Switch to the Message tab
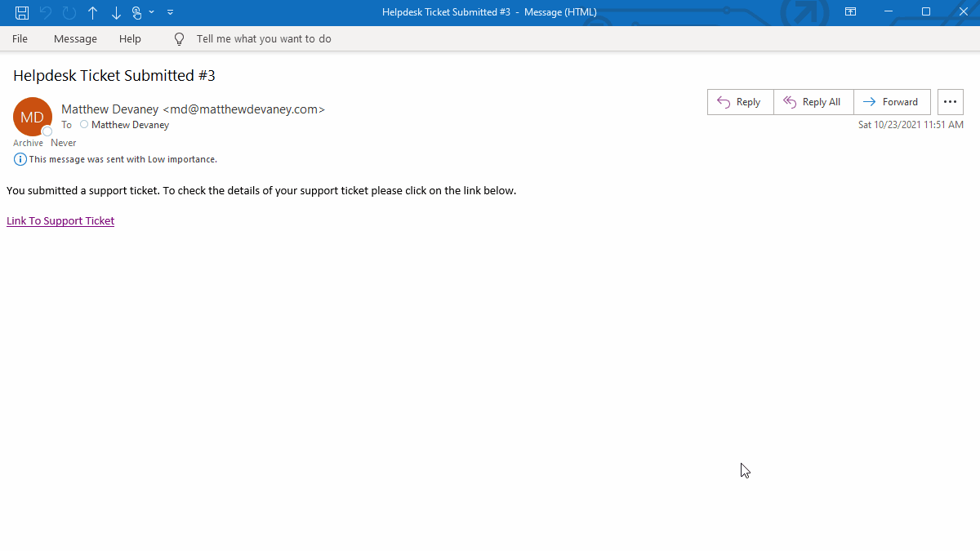 point(75,38)
